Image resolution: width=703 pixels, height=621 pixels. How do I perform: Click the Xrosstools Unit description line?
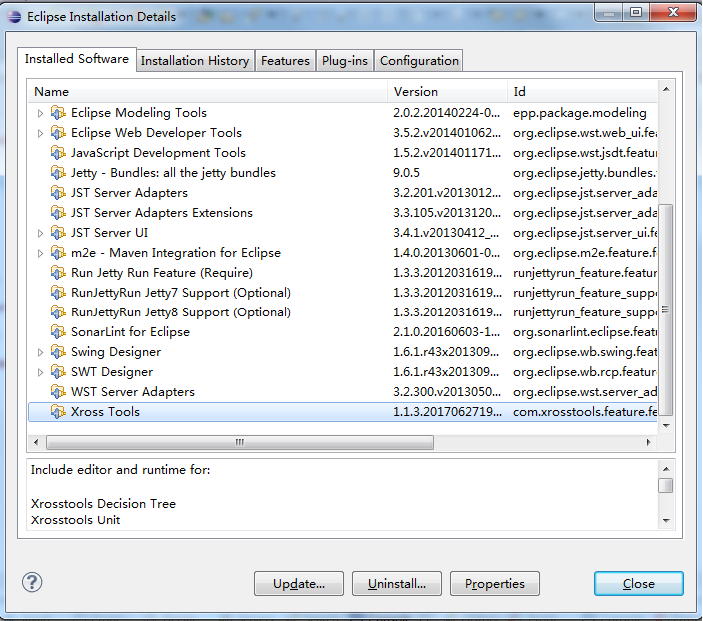(75, 520)
